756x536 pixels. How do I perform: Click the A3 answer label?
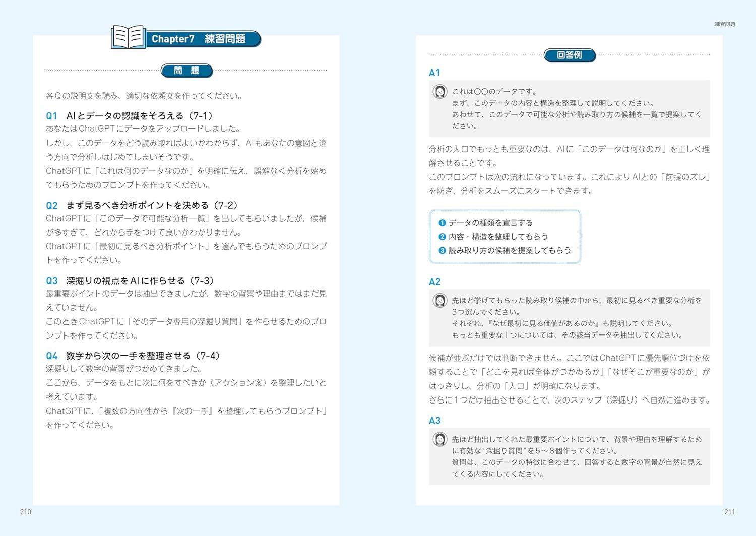(434, 421)
